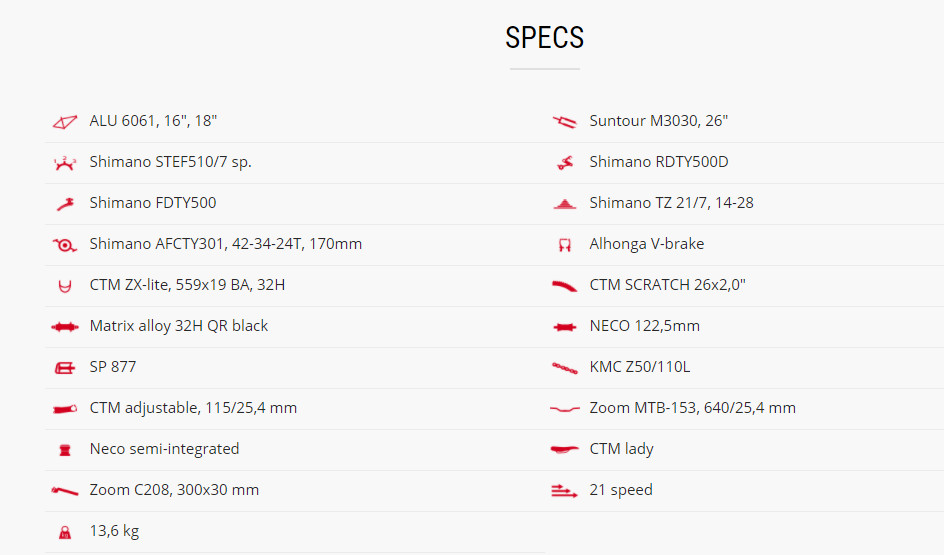Click the saddle icon beside CTM lady

(564, 450)
